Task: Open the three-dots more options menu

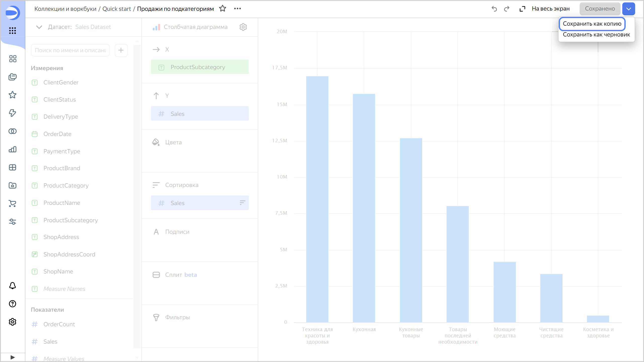Action: click(x=237, y=9)
